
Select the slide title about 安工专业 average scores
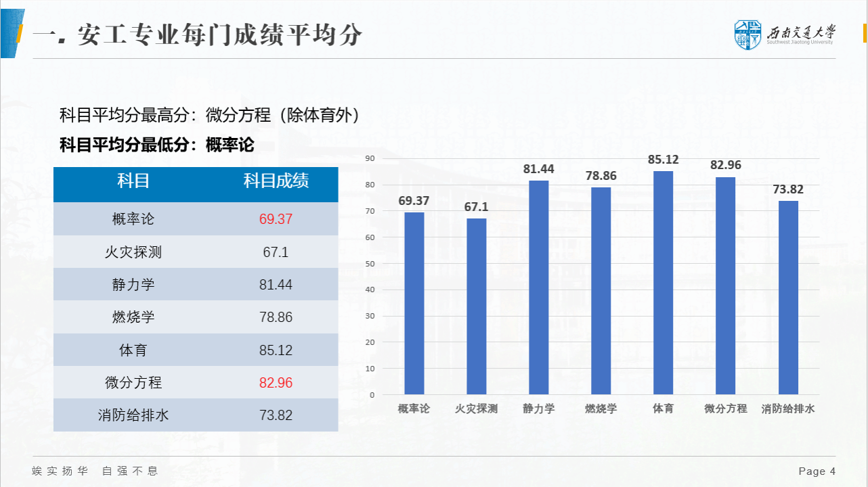point(197,35)
